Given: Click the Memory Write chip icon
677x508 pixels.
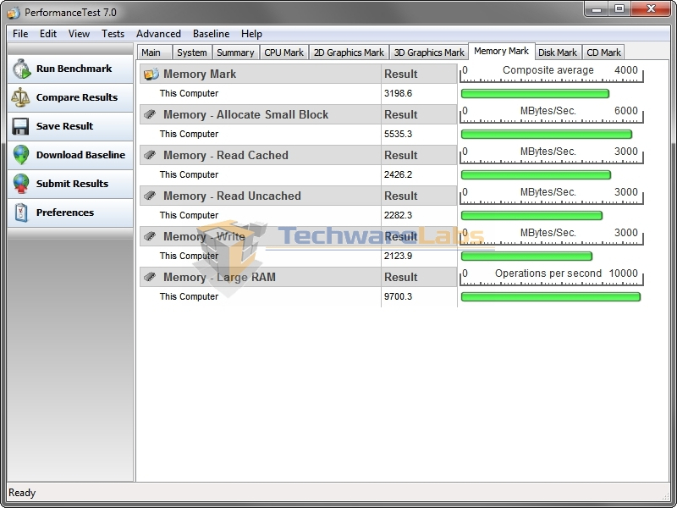Looking at the screenshot, I should [150, 236].
